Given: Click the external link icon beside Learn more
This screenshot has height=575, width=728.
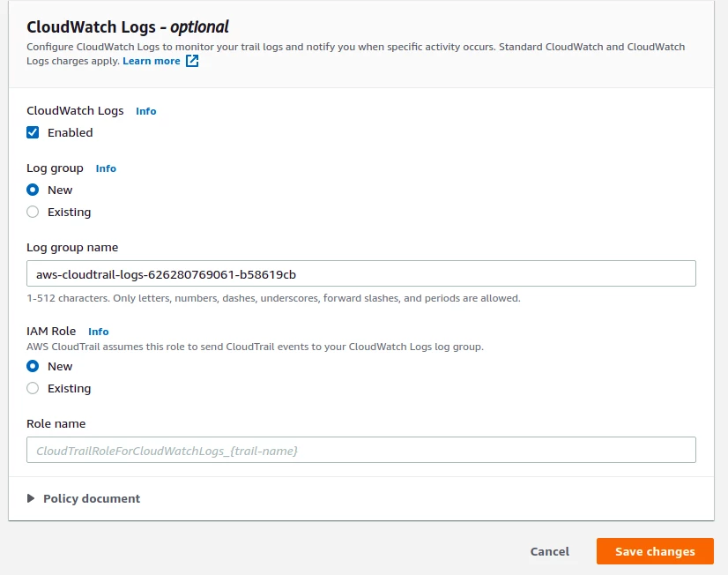Looking at the screenshot, I should 192,61.
